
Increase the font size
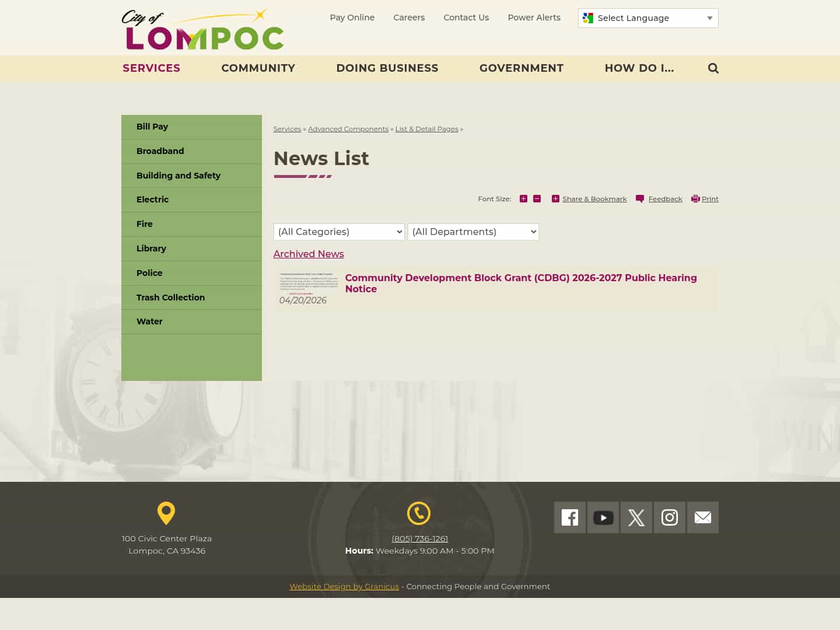(523, 198)
